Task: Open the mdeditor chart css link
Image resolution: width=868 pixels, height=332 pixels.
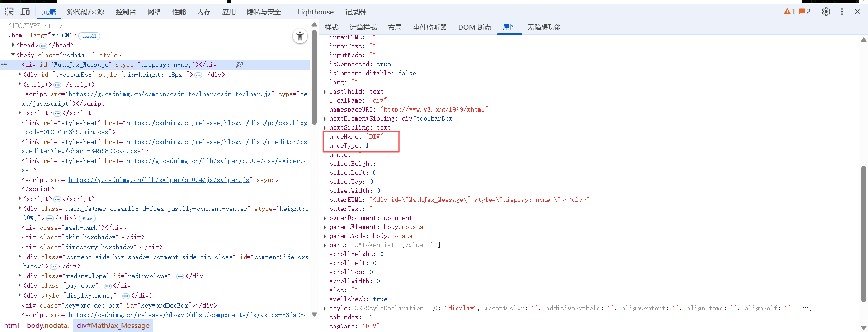Action: [217, 142]
